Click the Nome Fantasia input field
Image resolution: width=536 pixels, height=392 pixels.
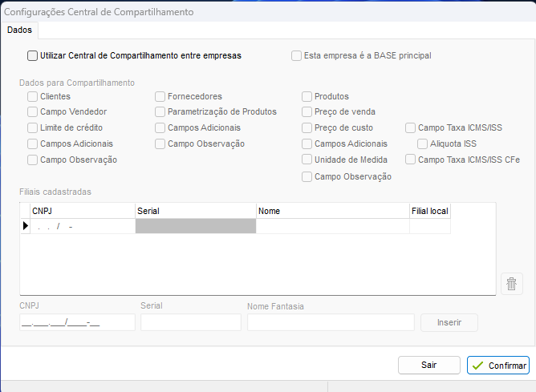tap(331, 322)
